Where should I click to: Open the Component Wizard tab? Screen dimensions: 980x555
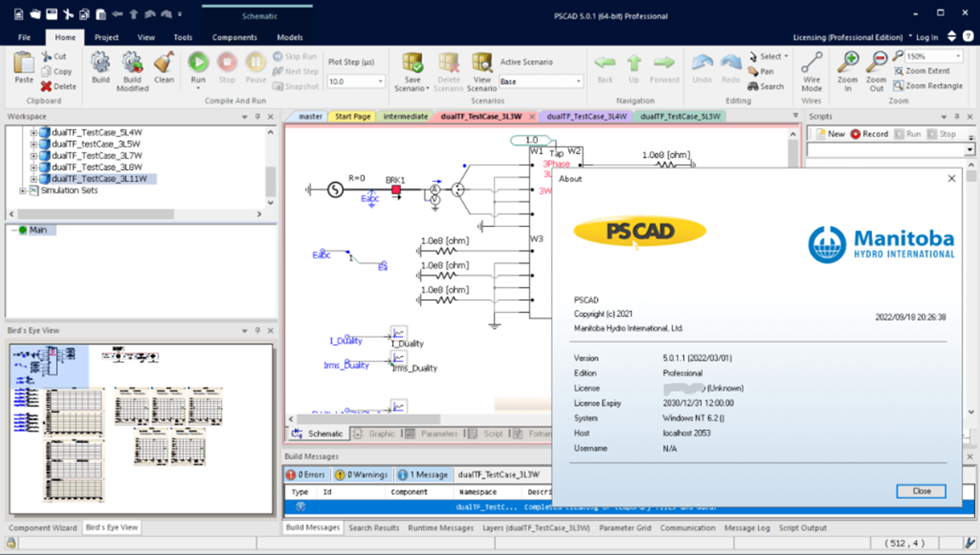[43, 528]
